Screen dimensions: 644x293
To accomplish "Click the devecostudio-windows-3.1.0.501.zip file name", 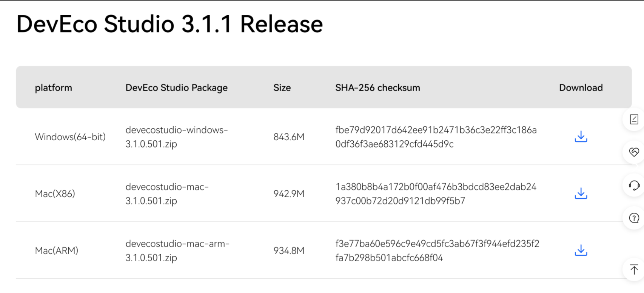I will [x=176, y=137].
